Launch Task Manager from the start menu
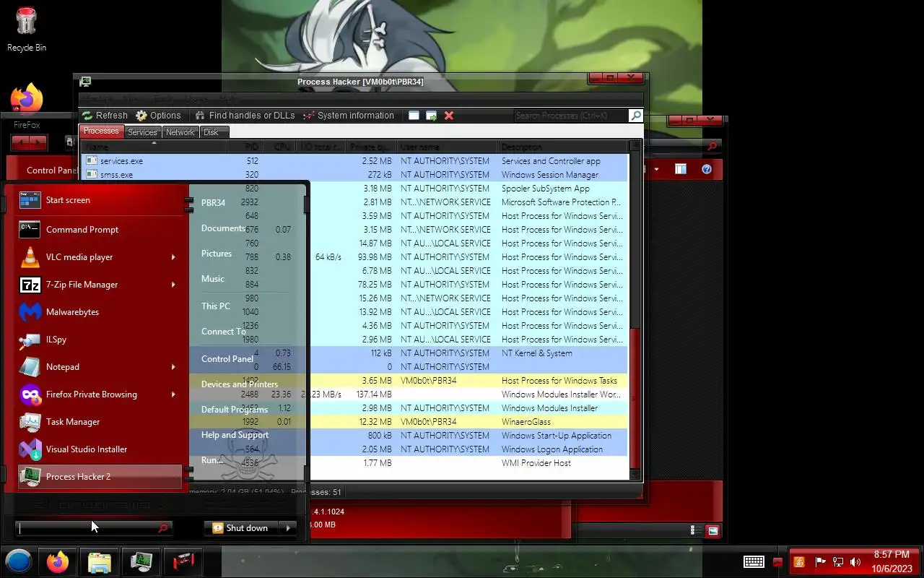 (x=100, y=422)
